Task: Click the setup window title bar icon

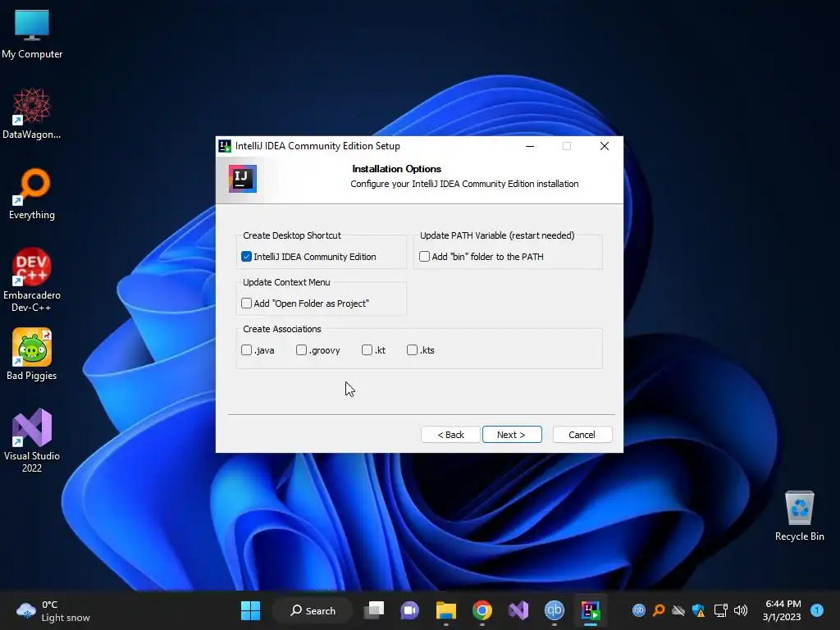Action: (225, 146)
